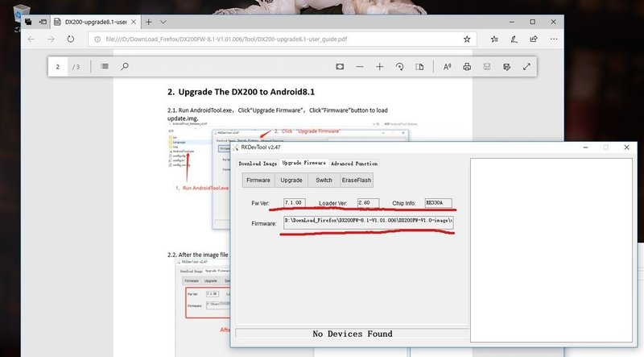Click the Add notes pen icon
Screen dimensions: 644x357
click(514, 39)
